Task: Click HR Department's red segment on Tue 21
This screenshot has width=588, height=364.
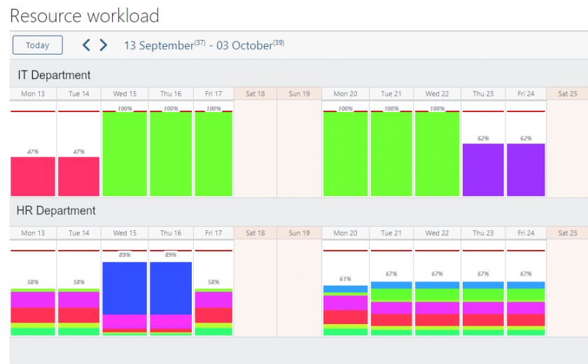Action: point(391,320)
